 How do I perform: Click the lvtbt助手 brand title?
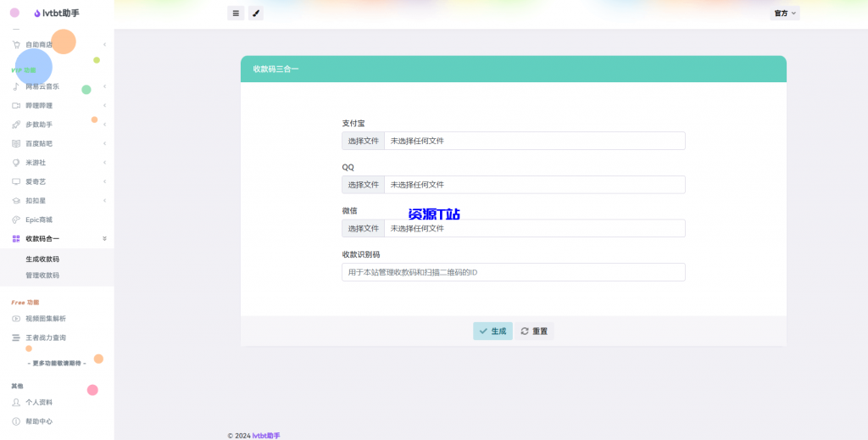pyautogui.click(x=61, y=14)
